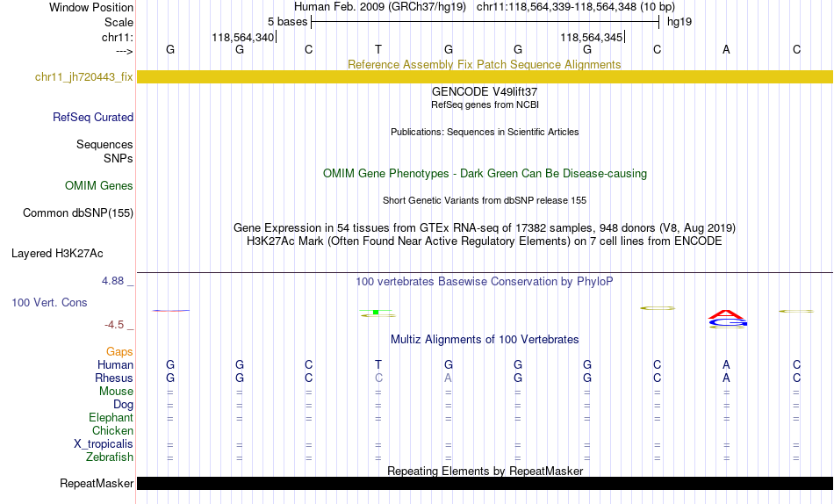The width and height of the screenshot is (834, 504).
Task: Click the Zebrafish species row label
Action: pos(110,457)
